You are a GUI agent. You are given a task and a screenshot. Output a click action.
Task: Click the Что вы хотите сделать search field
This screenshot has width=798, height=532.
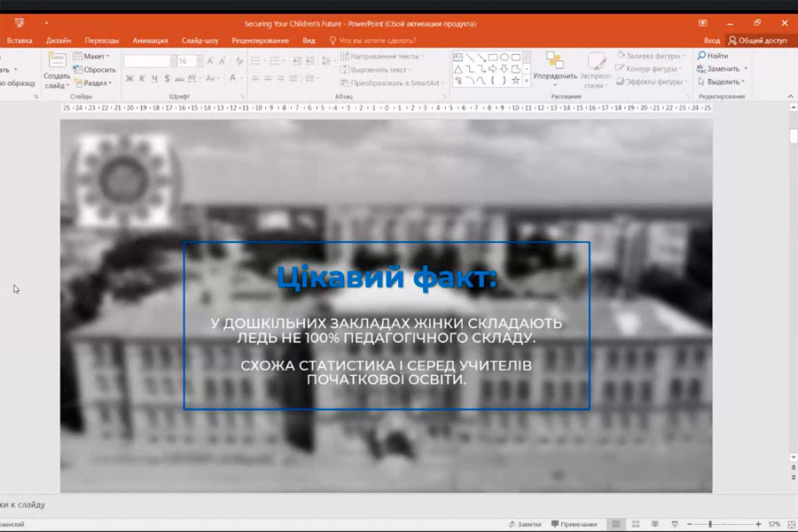click(x=377, y=40)
